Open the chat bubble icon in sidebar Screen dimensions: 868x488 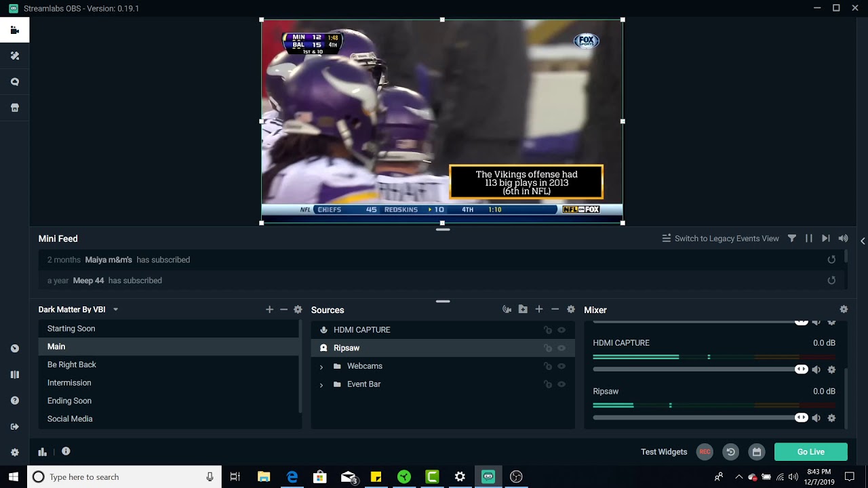15,82
